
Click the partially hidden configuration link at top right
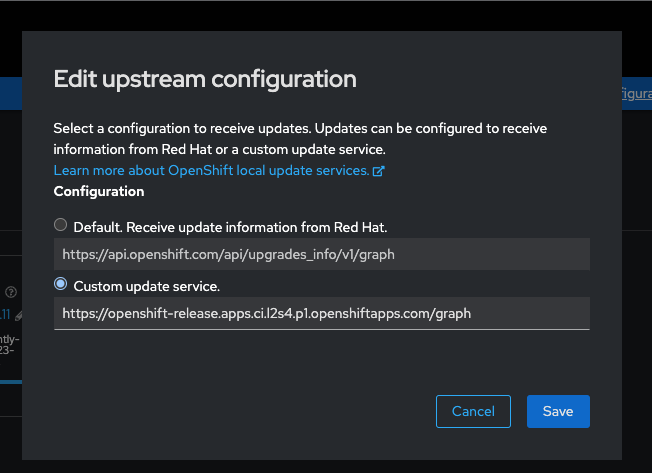[637, 94]
